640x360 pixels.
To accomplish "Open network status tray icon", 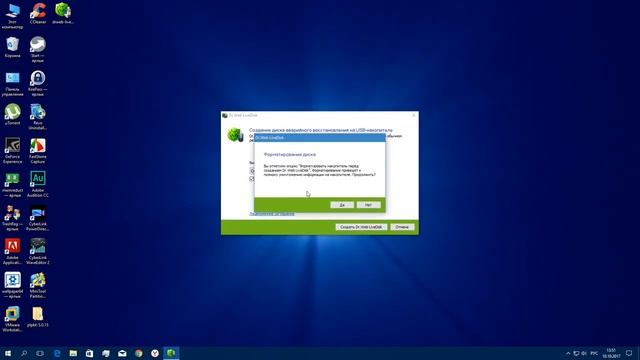I will (576, 353).
